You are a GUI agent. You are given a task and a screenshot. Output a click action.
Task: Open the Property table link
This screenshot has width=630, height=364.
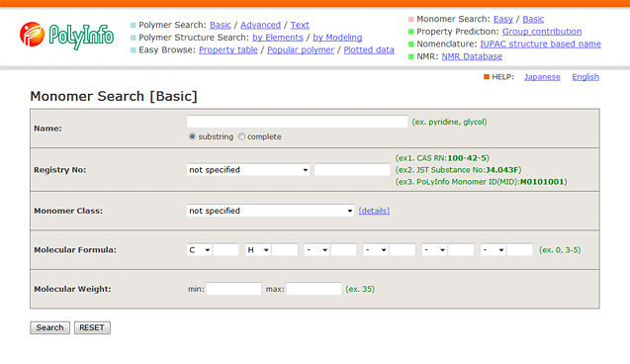click(228, 49)
